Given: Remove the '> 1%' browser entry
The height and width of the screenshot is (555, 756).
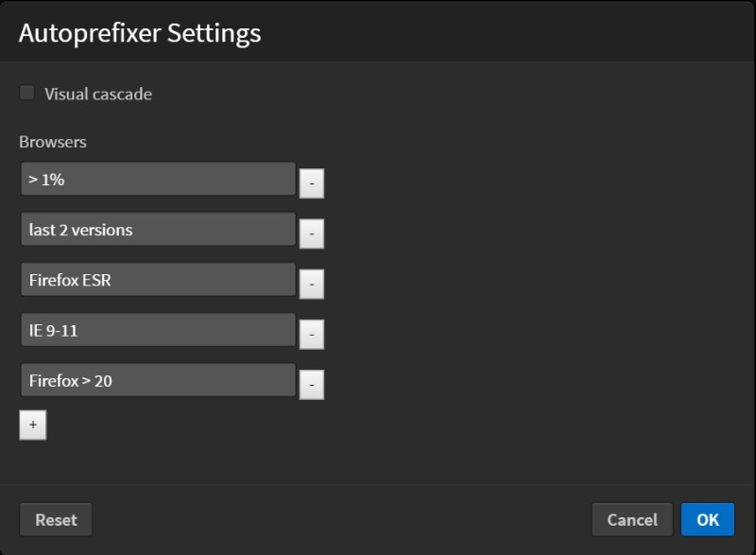Looking at the screenshot, I should (x=312, y=182).
